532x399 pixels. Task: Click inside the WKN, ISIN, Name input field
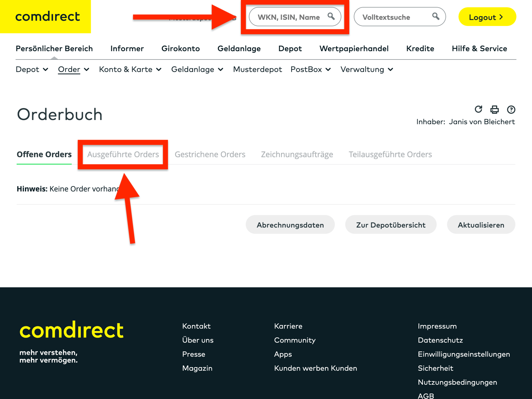click(x=289, y=17)
